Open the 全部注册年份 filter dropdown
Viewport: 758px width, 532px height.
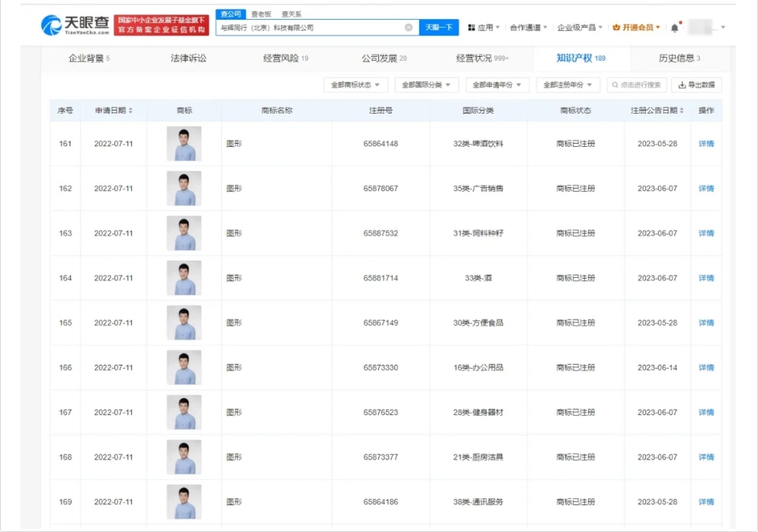coord(568,85)
